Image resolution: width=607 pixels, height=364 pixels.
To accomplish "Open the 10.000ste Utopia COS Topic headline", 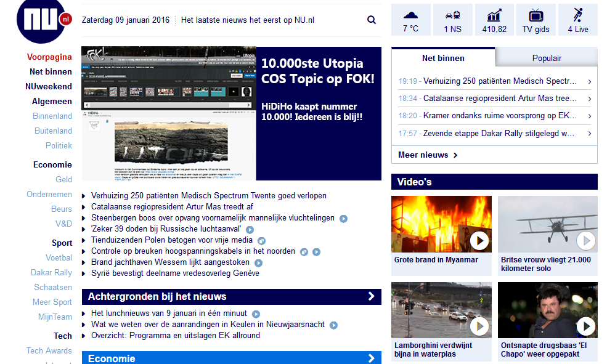I will tap(318, 71).
